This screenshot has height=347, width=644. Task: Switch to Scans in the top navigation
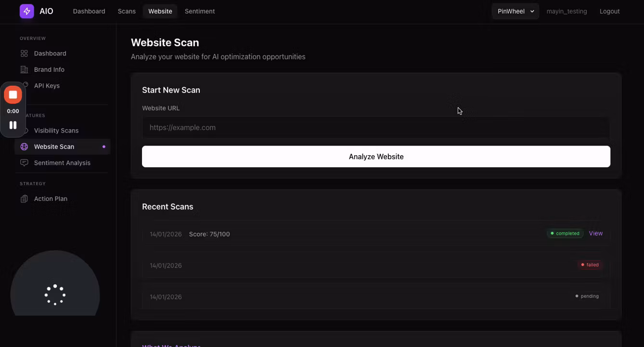[x=126, y=11]
